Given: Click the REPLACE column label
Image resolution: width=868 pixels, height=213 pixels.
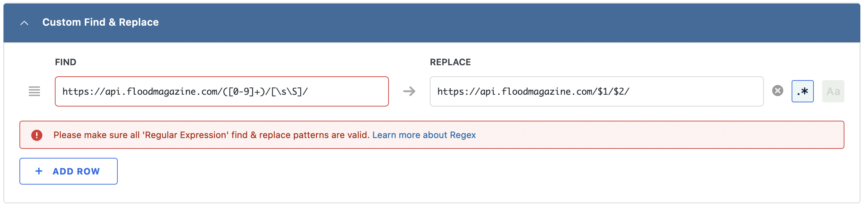Looking at the screenshot, I should pyautogui.click(x=450, y=62).
